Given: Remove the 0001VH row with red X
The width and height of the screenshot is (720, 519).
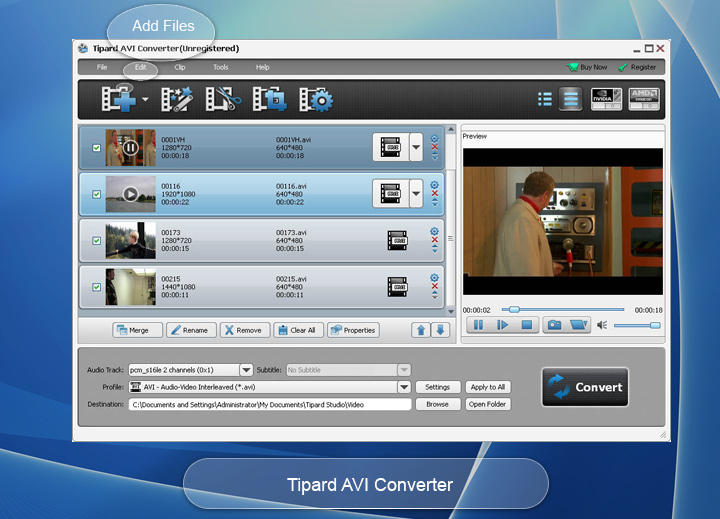Looking at the screenshot, I should (434, 147).
